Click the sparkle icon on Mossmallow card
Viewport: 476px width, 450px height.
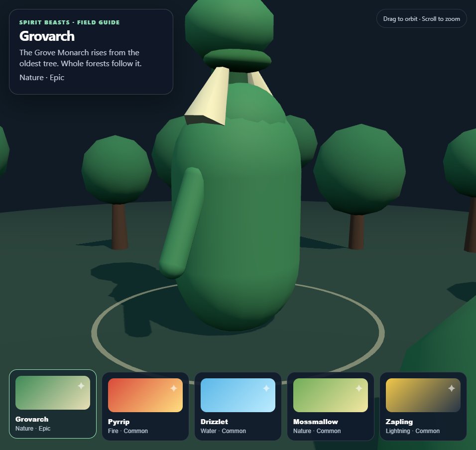pos(359,388)
